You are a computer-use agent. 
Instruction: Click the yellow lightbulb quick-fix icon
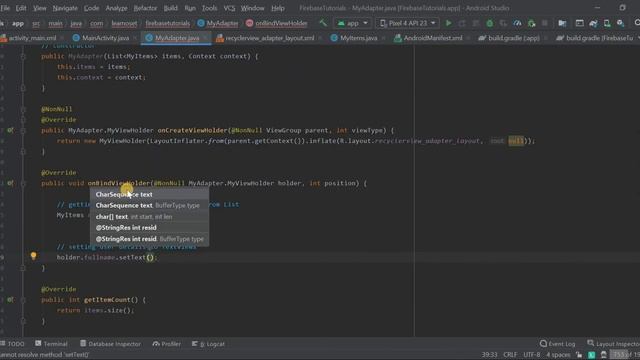pyautogui.click(x=33, y=256)
